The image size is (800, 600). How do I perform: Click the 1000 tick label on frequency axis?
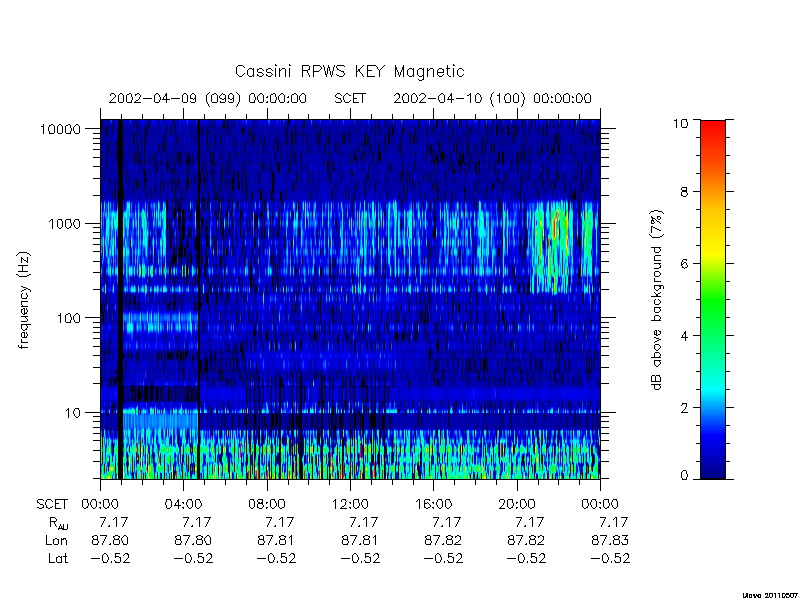[x=64, y=223]
